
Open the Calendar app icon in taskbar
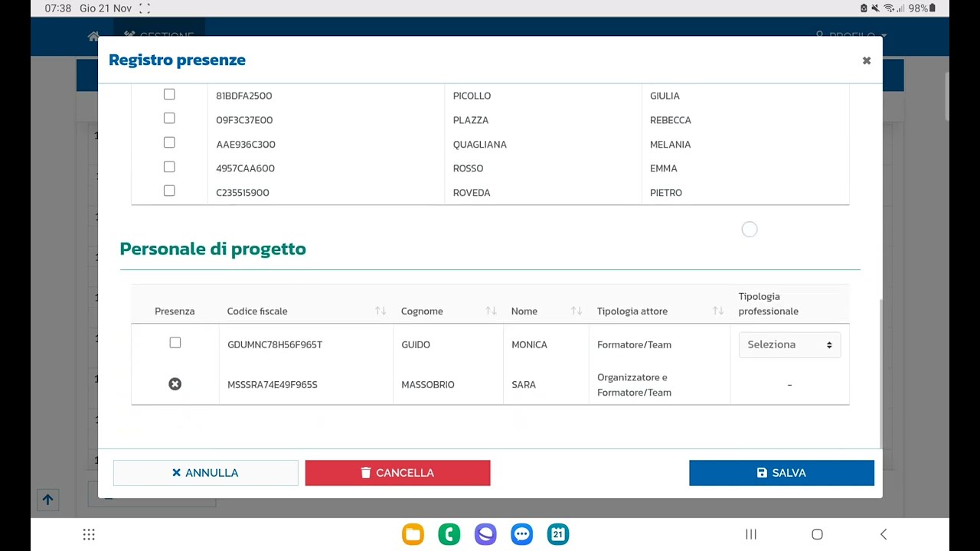pyautogui.click(x=558, y=534)
